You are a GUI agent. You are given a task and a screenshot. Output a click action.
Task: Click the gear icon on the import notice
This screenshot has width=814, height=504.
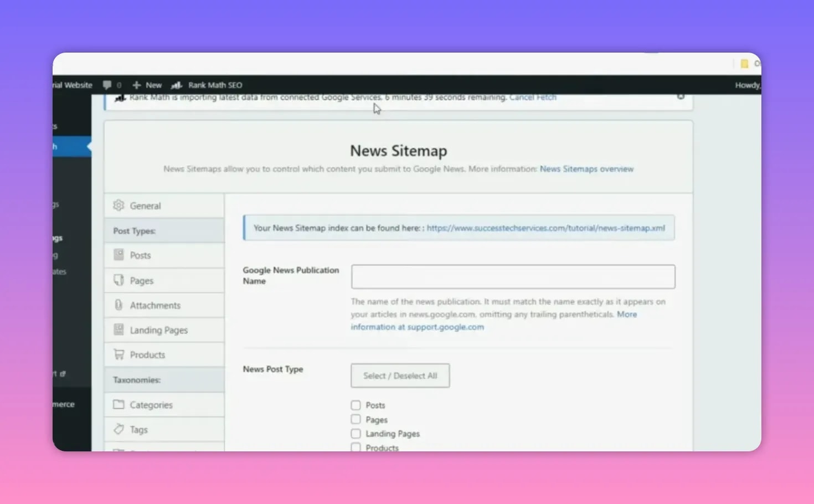tap(681, 96)
